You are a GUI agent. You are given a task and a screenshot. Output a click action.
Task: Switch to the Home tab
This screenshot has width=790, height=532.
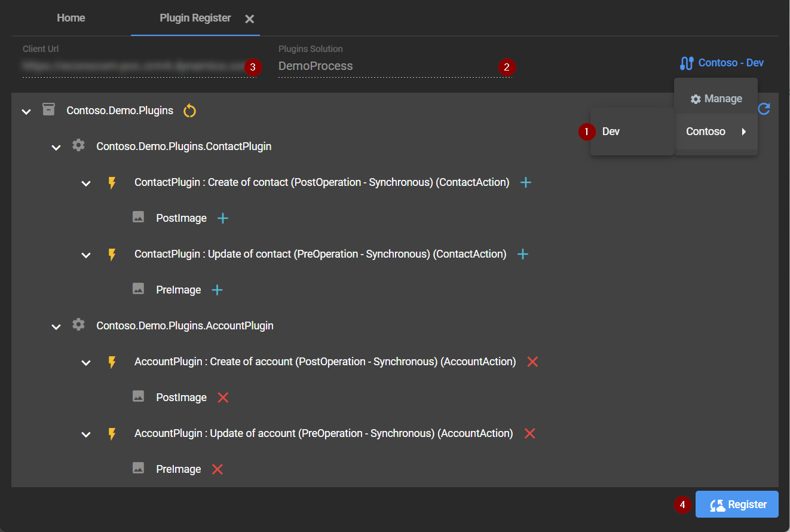pyautogui.click(x=71, y=18)
